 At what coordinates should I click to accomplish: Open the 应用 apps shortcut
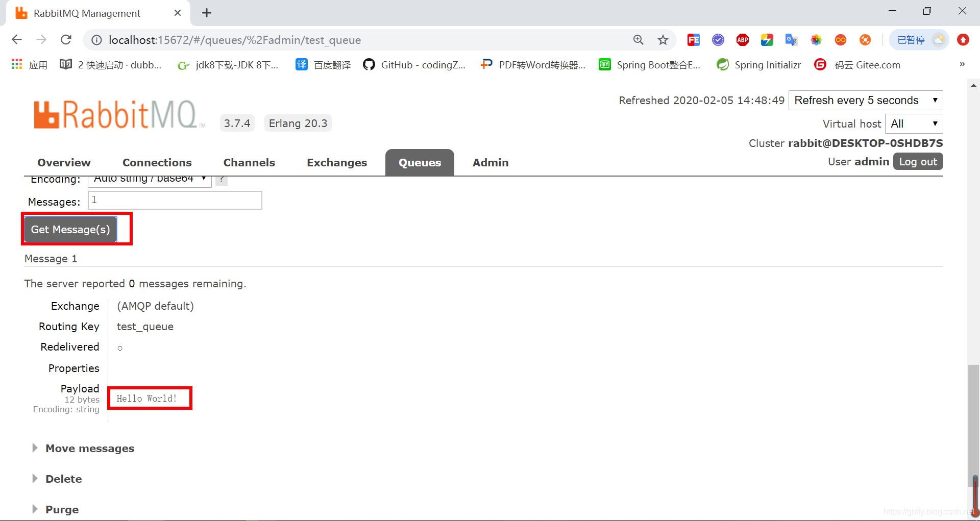coord(30,65)
